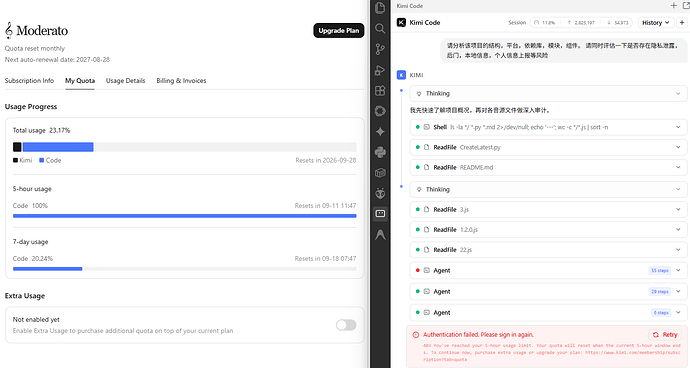This screenshot has height=368, width=690.
Task: Click the Moderato treble clef logo
Action: (9, 30)
